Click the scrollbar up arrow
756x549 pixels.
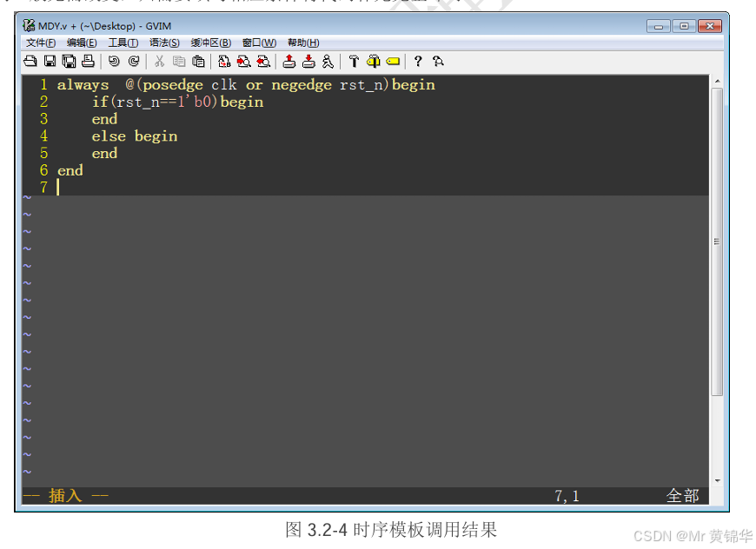[x=717, y=81]
